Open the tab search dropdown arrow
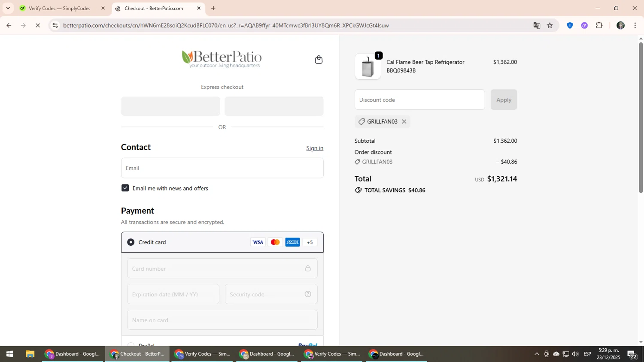The image size is (644, 362). (x=8, y=8)
